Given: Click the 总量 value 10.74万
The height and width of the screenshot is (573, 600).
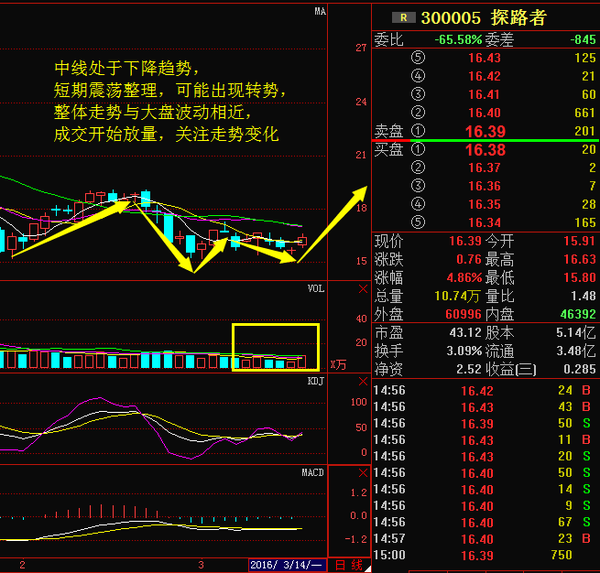Looking at the screenshot, I should coord(457,296).
